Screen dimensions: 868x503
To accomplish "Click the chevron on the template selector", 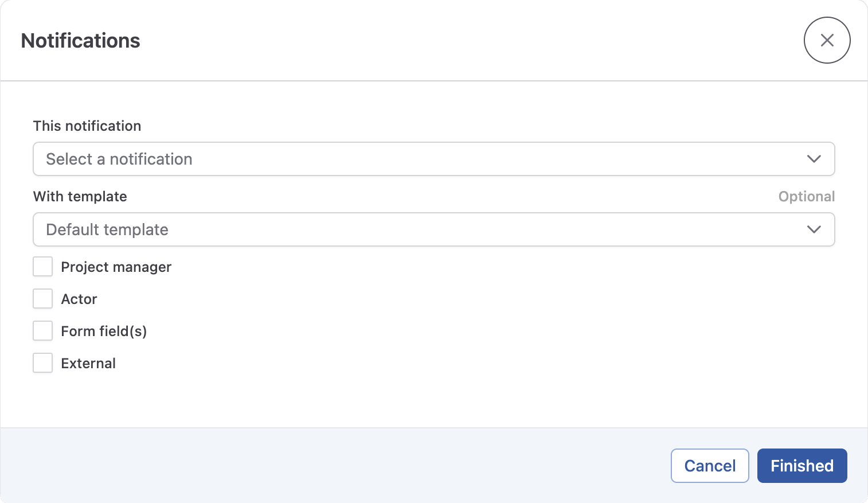I will (x=814, y=229).
